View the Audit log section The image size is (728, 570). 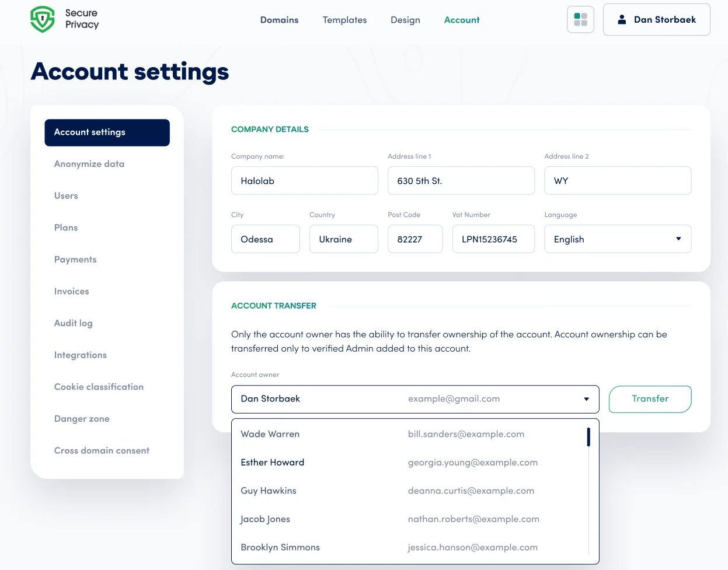[x=73, y=323]
